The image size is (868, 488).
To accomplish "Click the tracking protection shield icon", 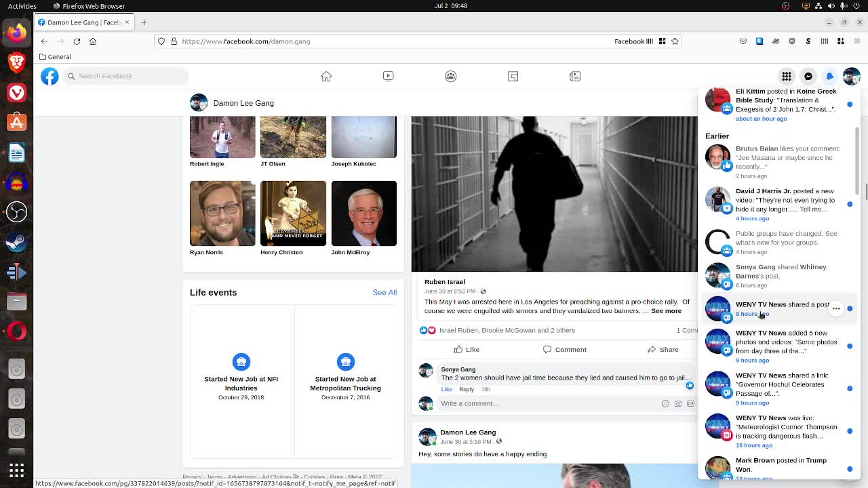I will click(161, 41).
